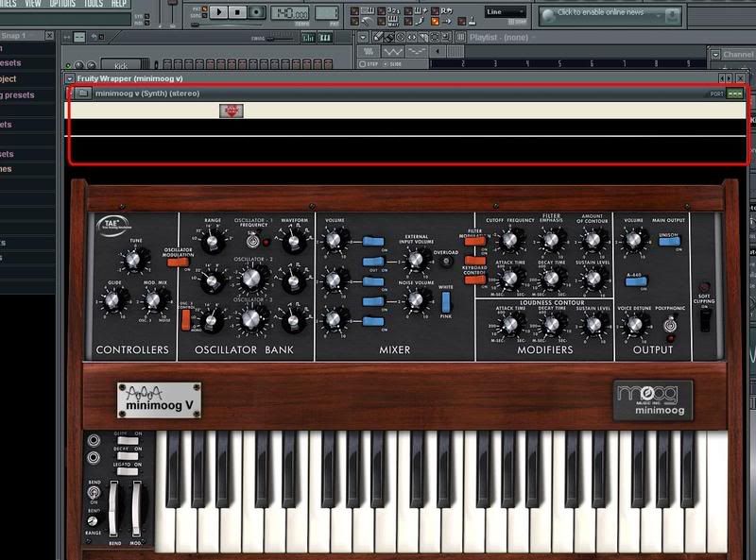Start playback with the transport Play button
Screen dimensions: 756x560
click(x=218, y=12)
